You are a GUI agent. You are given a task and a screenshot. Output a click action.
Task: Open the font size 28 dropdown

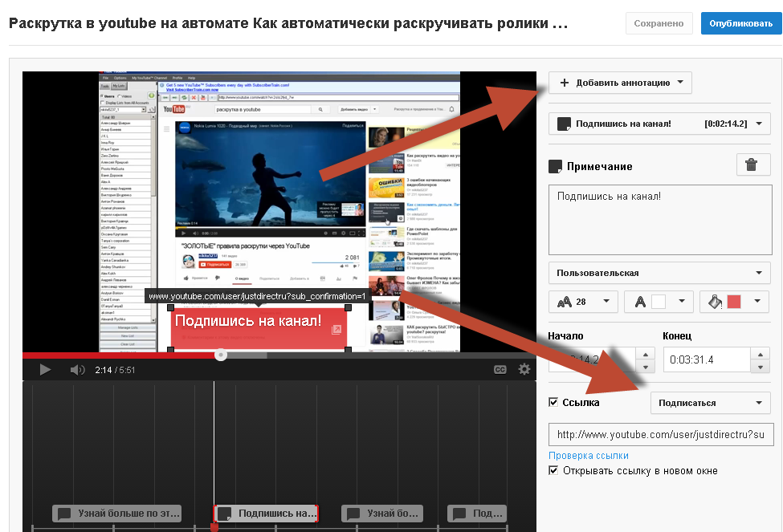(x=583, y=302)
